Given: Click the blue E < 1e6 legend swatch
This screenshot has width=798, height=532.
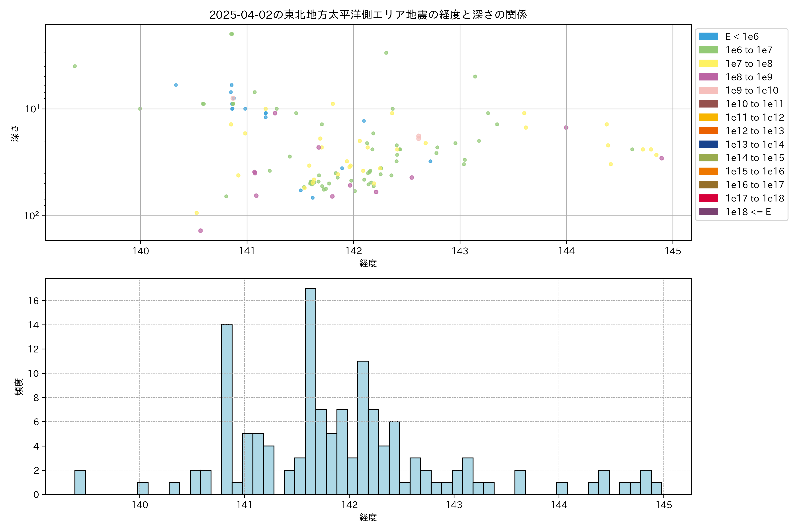Looking at the screenshot, I should [708, 37].
